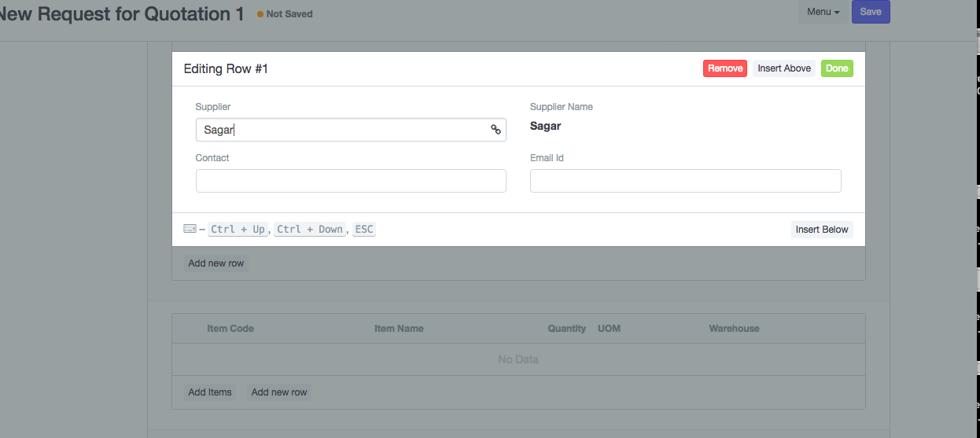
Task: Click into the Contact field
Action: [351, 181]
